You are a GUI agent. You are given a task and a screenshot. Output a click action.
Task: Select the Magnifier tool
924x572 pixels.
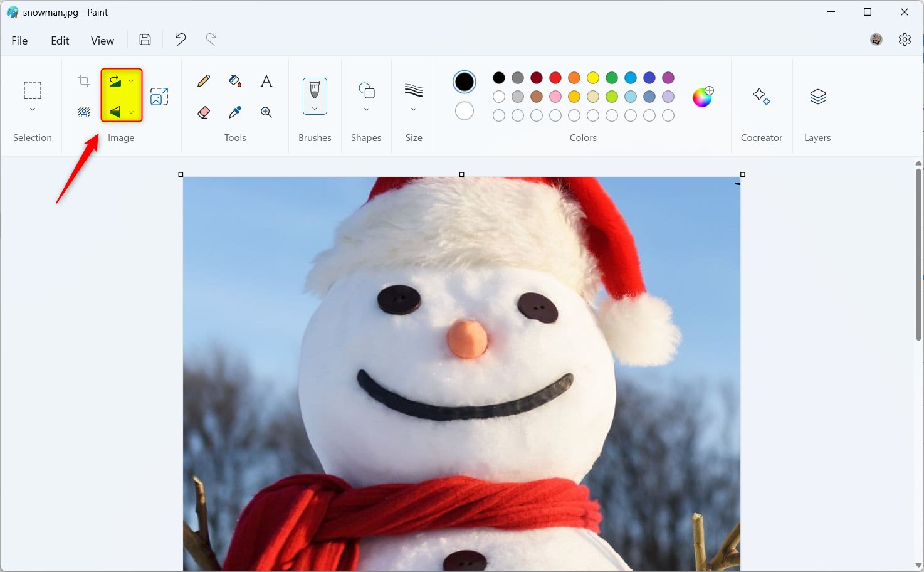[266, 112]
